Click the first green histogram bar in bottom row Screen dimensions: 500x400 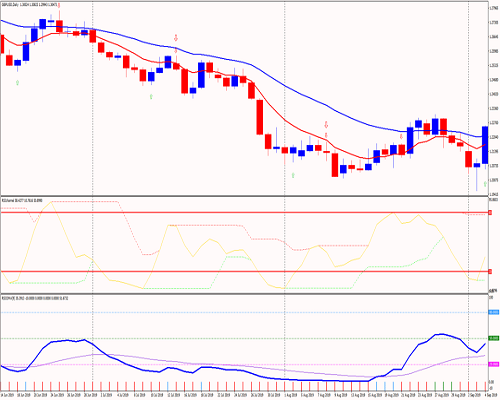click(x=435, y=386)
